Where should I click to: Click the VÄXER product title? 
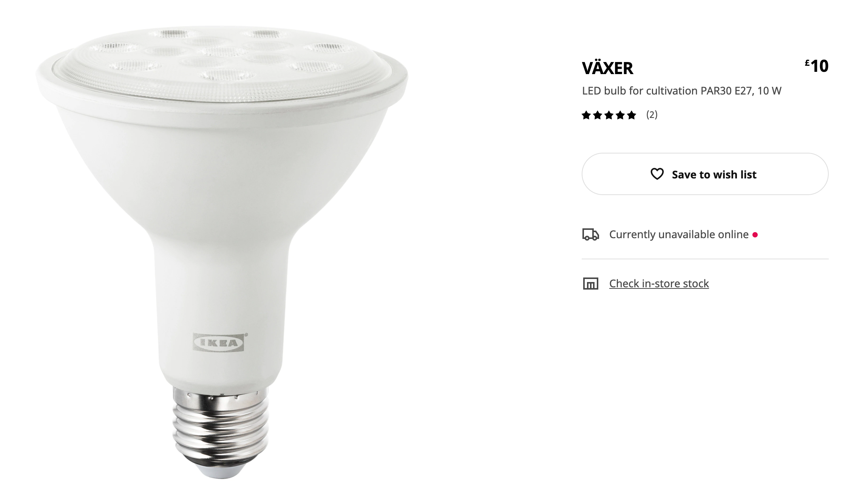pos(607,68)
